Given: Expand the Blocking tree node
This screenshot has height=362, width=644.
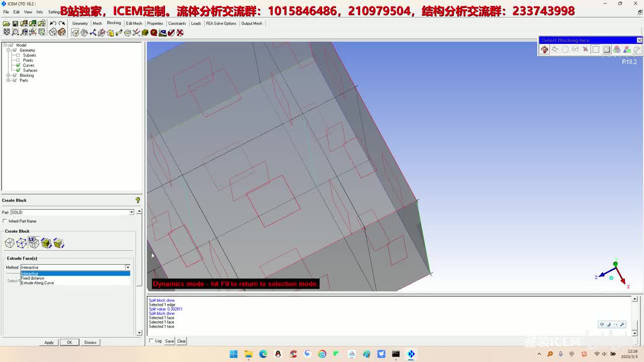Looking at the screenshot, I should click(x=8, y=75).
